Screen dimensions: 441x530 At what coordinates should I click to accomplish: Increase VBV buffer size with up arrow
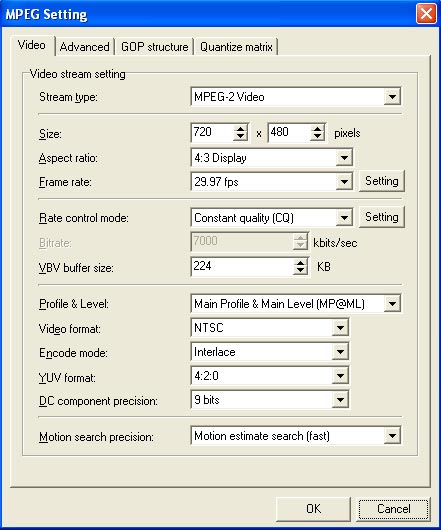[300, 263]
